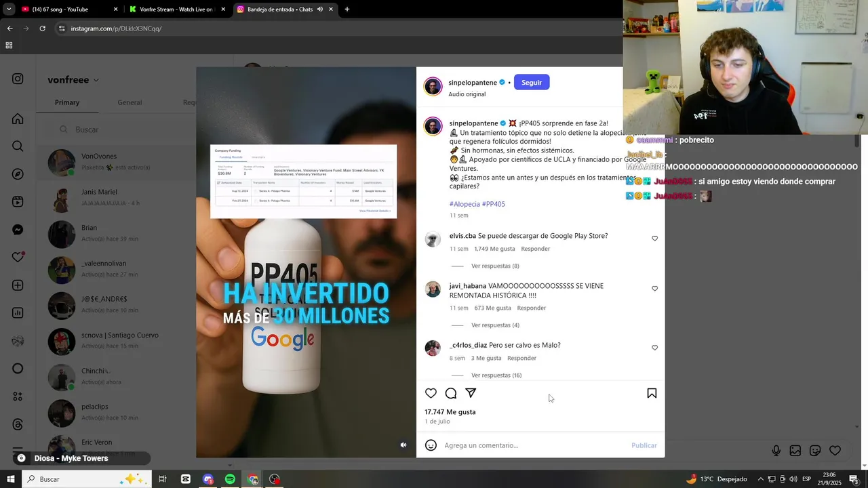Reply to elvis.cba's comment

[536, 249]
